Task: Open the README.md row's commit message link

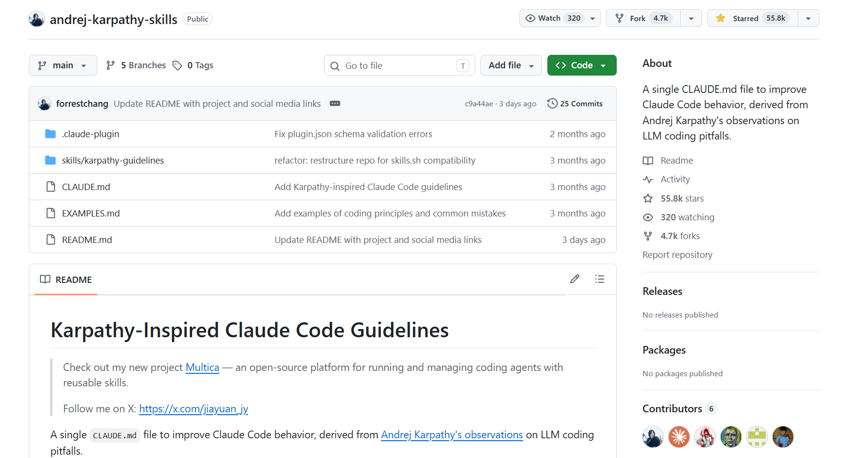Action: 378,240
